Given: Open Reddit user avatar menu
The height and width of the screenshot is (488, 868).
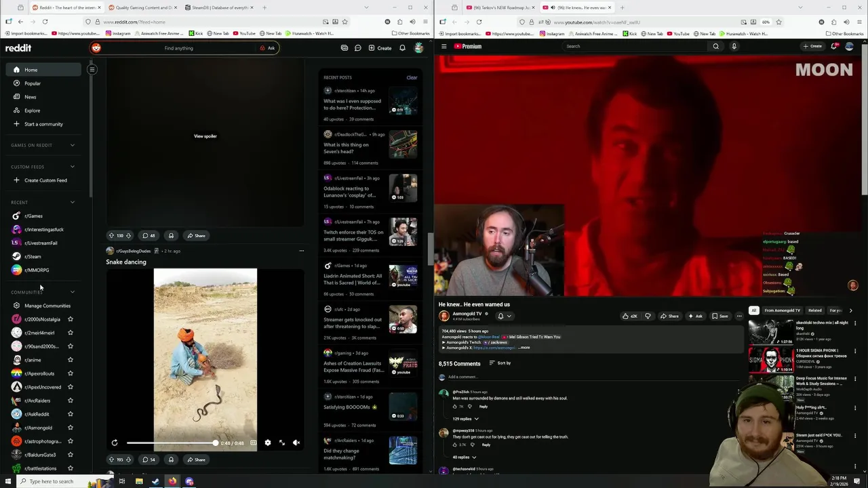Looking at the screenshot, I should 419,48.
